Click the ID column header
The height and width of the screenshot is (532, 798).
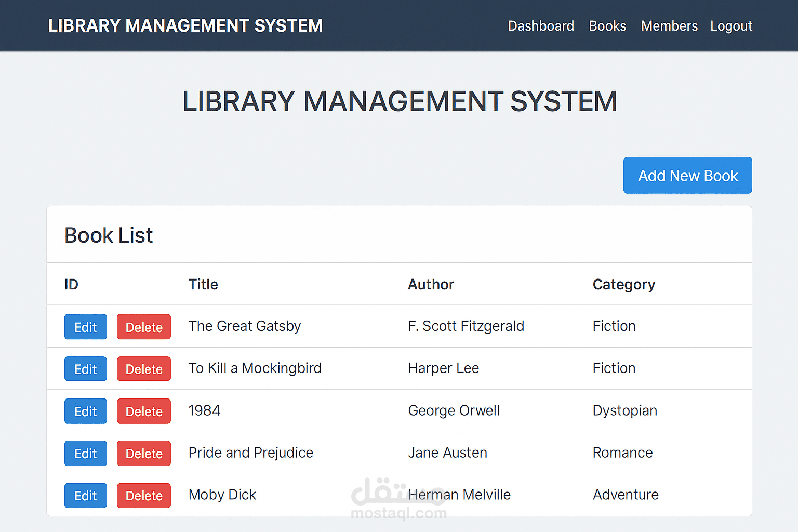[71, 285]
